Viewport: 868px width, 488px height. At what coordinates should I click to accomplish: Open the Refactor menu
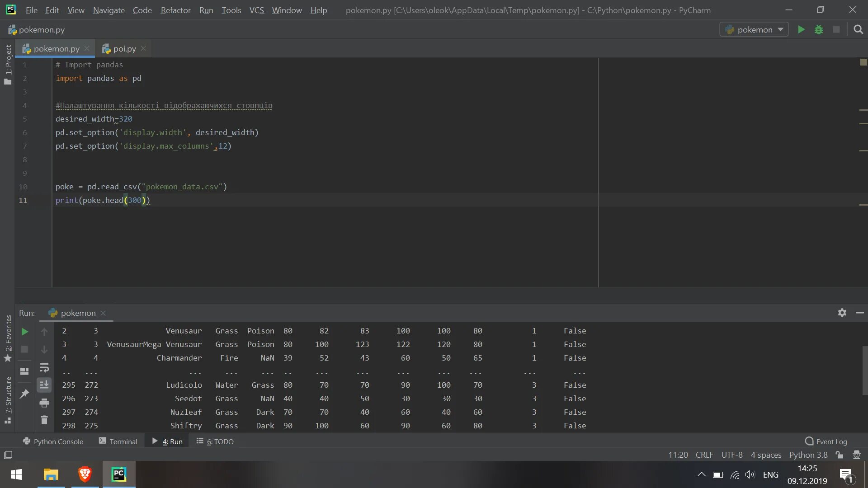(x=175, y=10)
